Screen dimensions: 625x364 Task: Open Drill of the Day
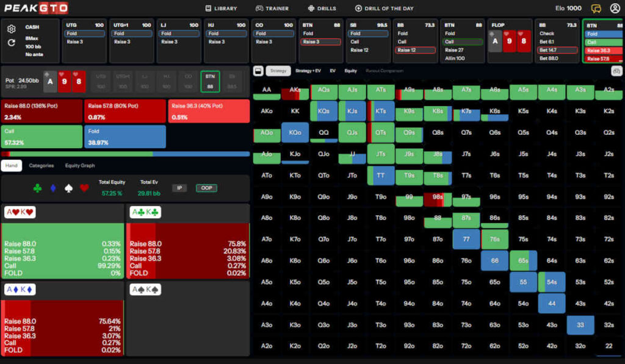383,9
